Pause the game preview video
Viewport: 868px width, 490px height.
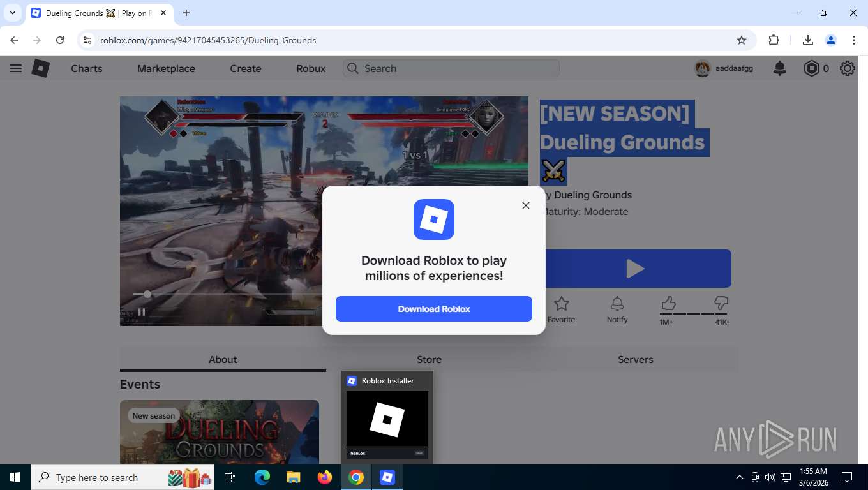[142, 312]
